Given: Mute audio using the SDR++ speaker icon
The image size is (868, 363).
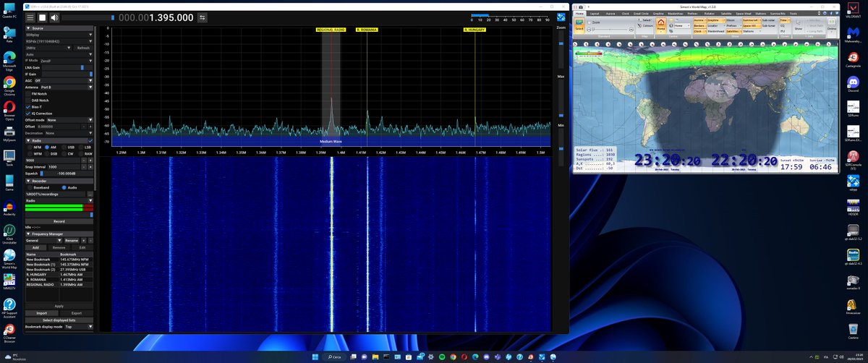Looking at the screenshot, I should 54,17.
